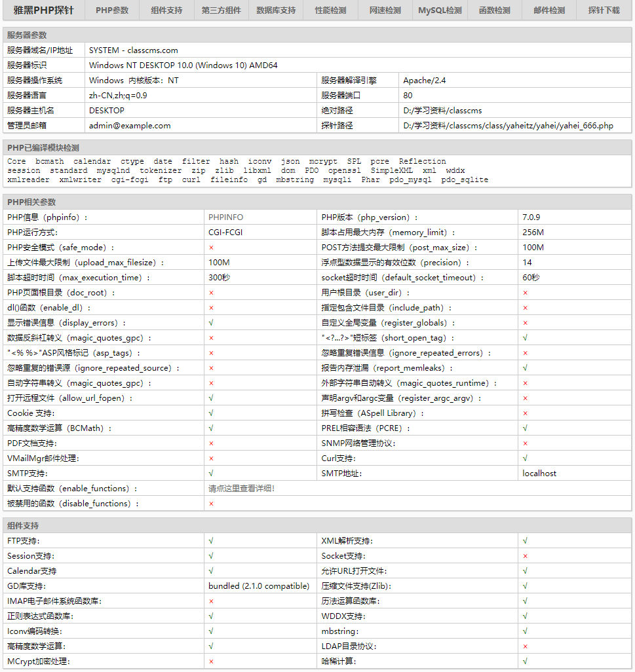Click the enable_functions row label
The image size is (635, 672).
click(73, 489)
